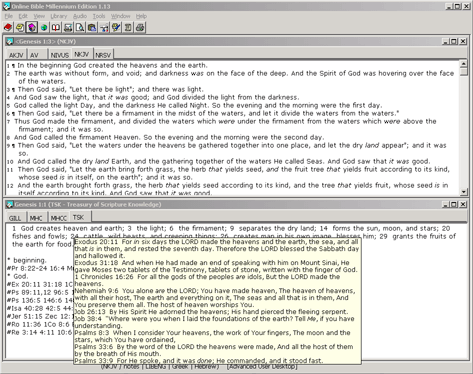Click the toolbar icon right of the clipboard
The height and width of the screenshot is (374, 473).
(x=104, y=27)
